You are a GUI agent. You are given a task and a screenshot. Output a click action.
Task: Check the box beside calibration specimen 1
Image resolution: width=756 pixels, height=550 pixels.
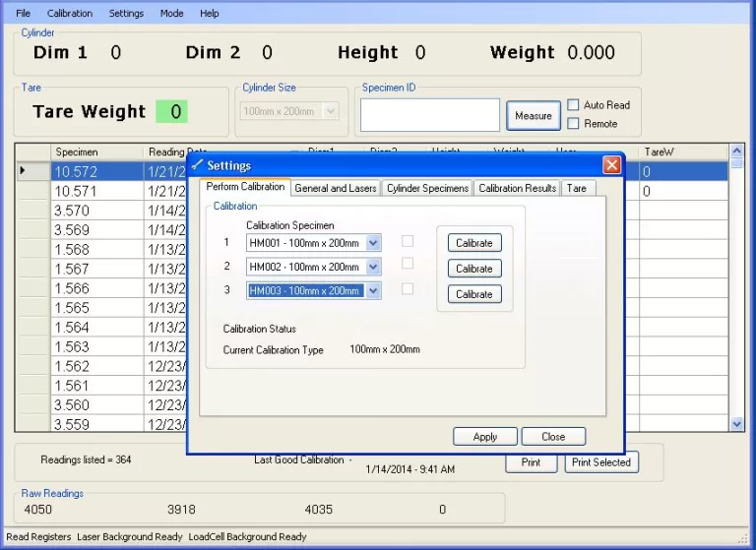tap(408, 241)
